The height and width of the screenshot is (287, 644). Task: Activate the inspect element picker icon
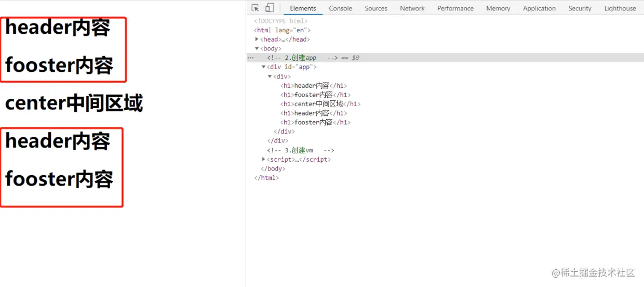click(x=255, y=8)
